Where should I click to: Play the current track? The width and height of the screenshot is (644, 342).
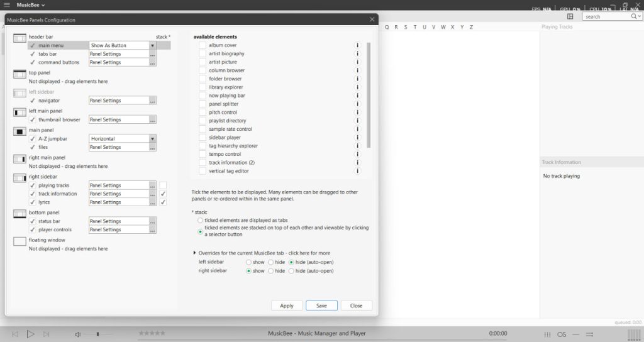30,334
